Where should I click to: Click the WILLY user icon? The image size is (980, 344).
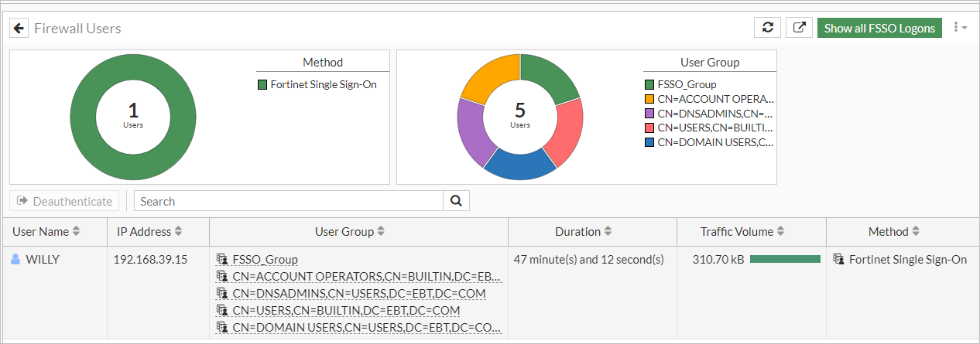(15, 260)
